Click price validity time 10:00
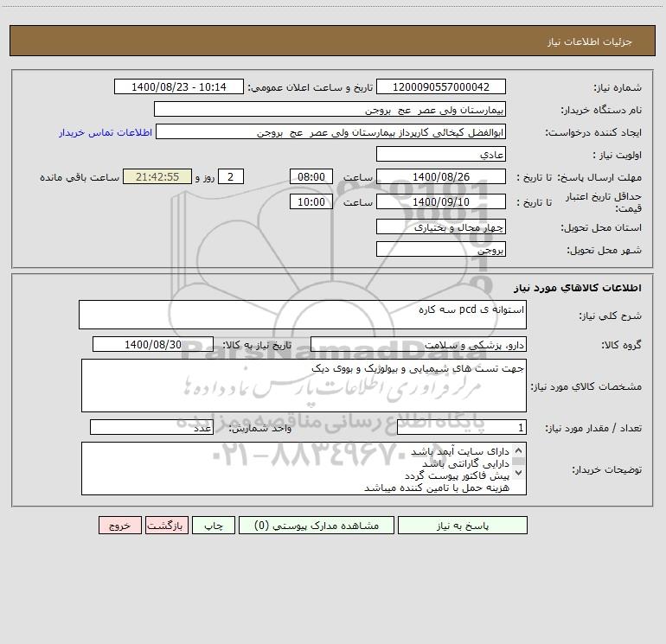Image resolution: width=666 pixels, height=644 pixels. coord(311,201)
